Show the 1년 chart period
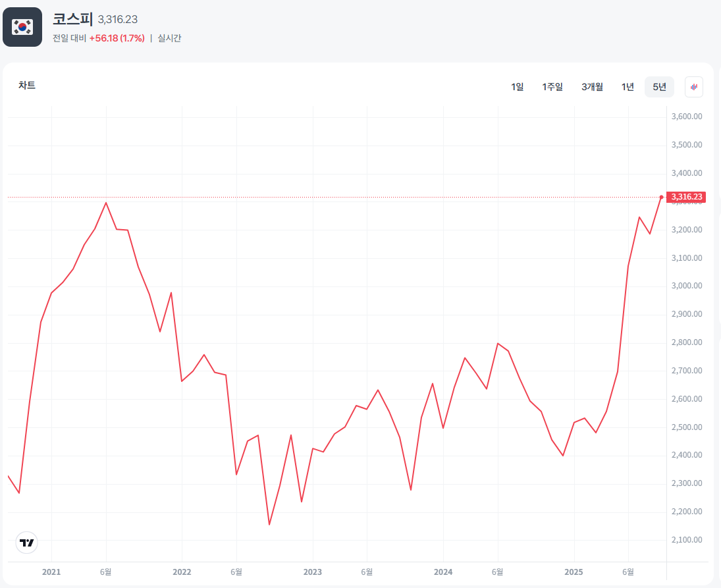721x588 pixels. click(x=628, y=87)
